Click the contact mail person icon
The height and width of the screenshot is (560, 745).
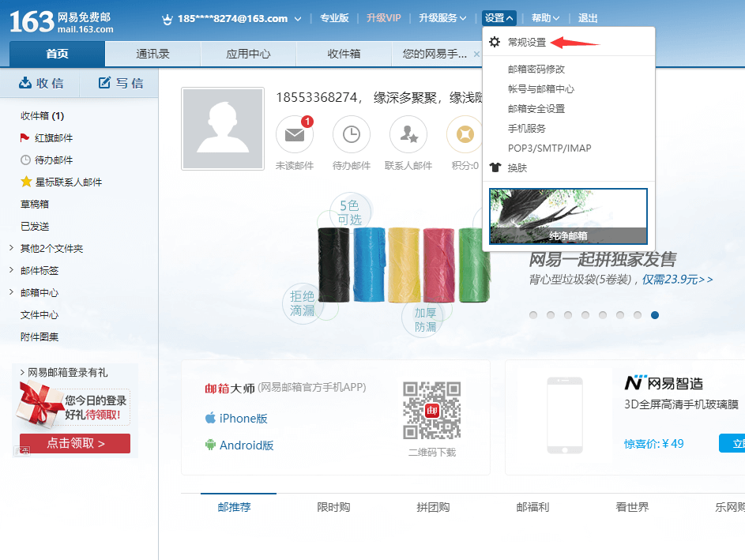408,135
